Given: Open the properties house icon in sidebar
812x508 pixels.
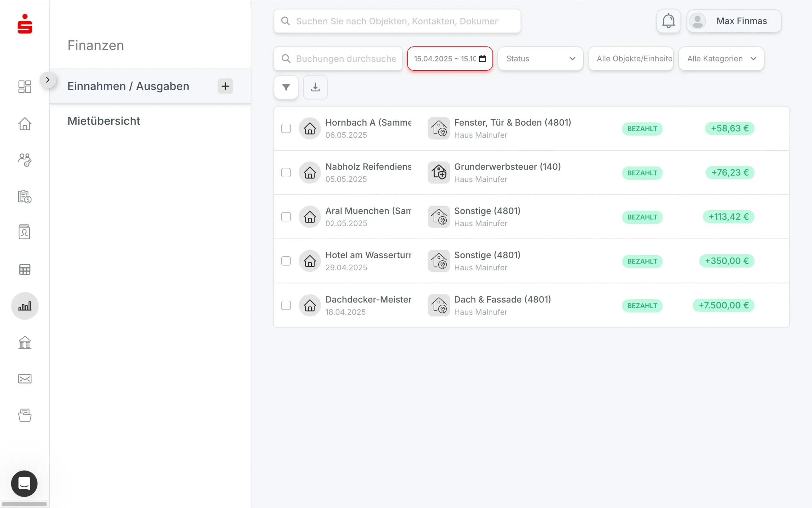Looking at the screenshot, I should coord(24,124).
